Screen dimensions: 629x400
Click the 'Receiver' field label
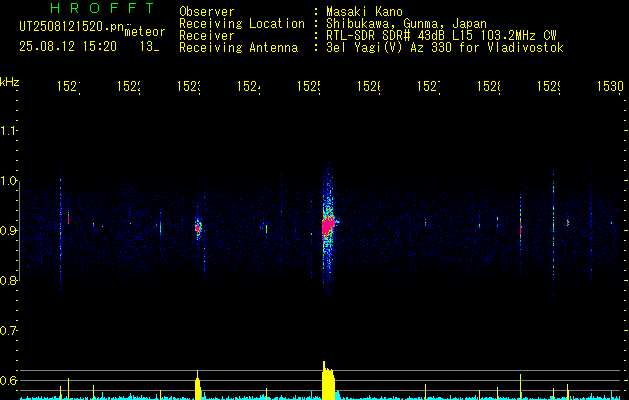207,36
